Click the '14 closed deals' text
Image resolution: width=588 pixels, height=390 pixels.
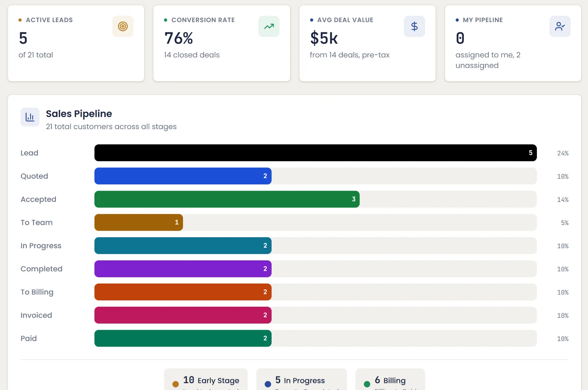tap(192, 55)
